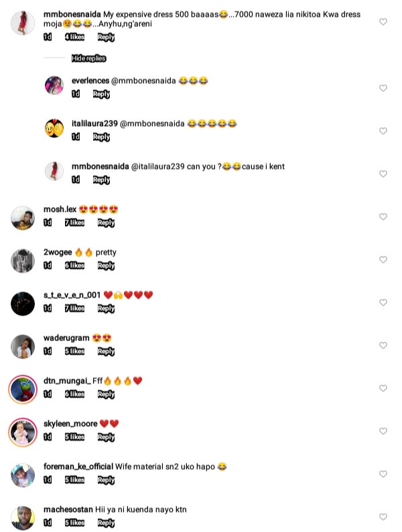Screen dimensions: 402x532
Task: Open dtn_mungai_ profile picture with story ring
Action: (23, 389)
